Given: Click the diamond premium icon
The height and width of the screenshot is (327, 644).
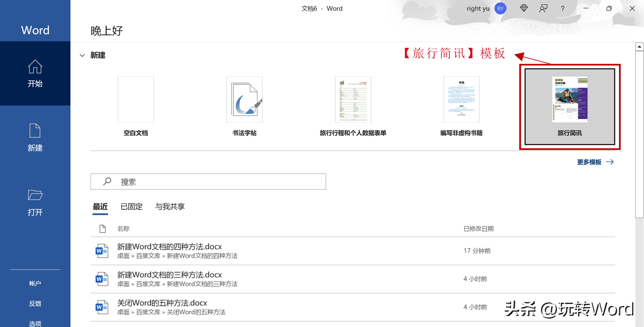Looking at the screenshot, I should point(524,8).
